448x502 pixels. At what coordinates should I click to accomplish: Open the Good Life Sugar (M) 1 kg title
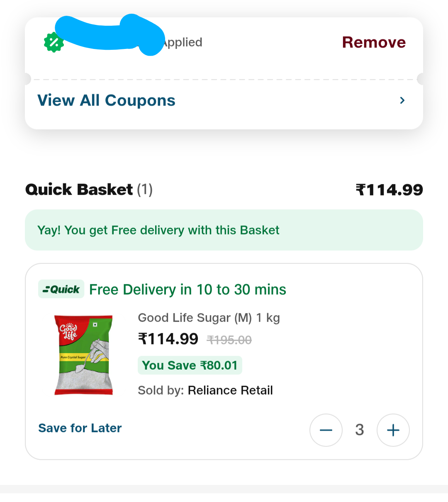pos(209,318)
